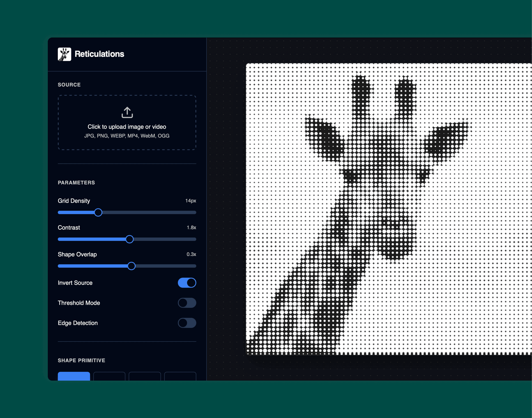Select the highlighted blue shape primitive button
This screenshot has width=532, height=418.
pos(74,376)
